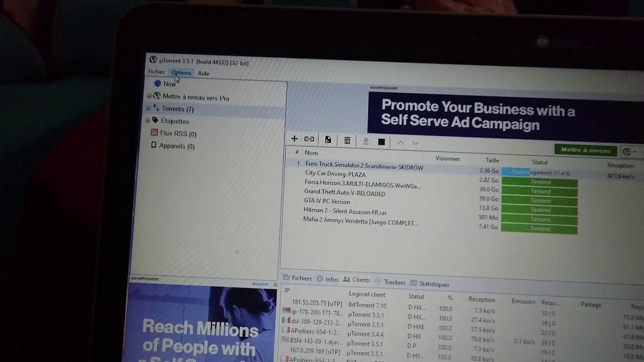Switch to the Infos tab
The image size is (644, 362).
(328, 279)
